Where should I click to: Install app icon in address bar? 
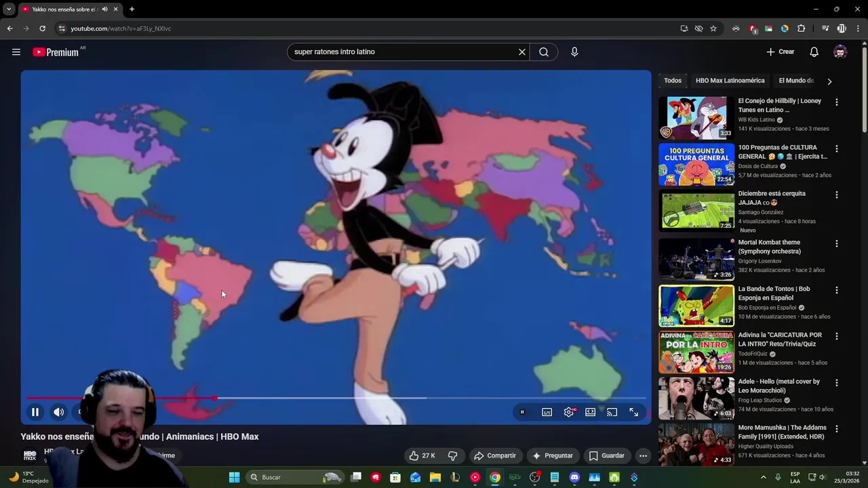tap(684, 28)
